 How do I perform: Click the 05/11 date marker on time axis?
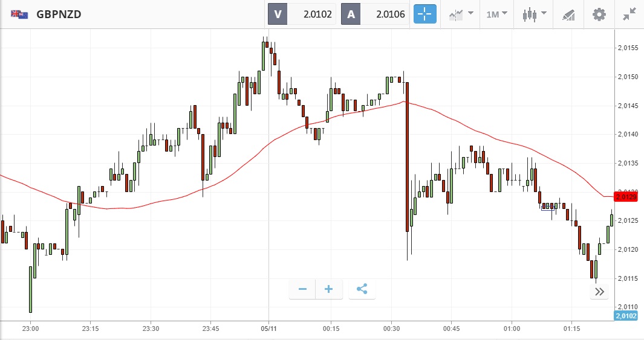[x=268, y=329]
